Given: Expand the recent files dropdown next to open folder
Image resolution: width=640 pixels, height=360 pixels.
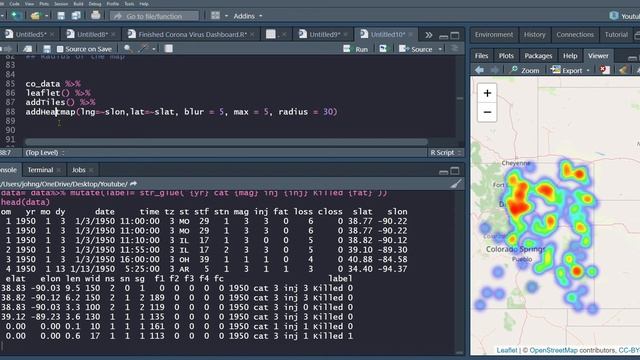Looking at the screenshot, I should tap(46, 16).
